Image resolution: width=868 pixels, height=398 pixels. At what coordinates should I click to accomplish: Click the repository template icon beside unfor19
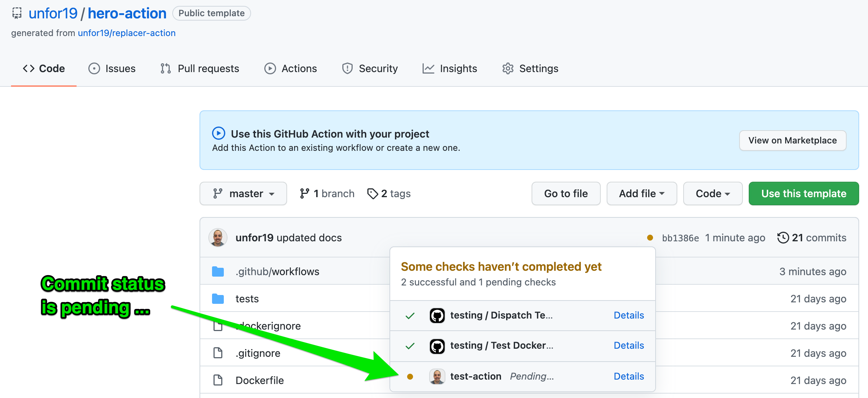click(x=17, y=13)
